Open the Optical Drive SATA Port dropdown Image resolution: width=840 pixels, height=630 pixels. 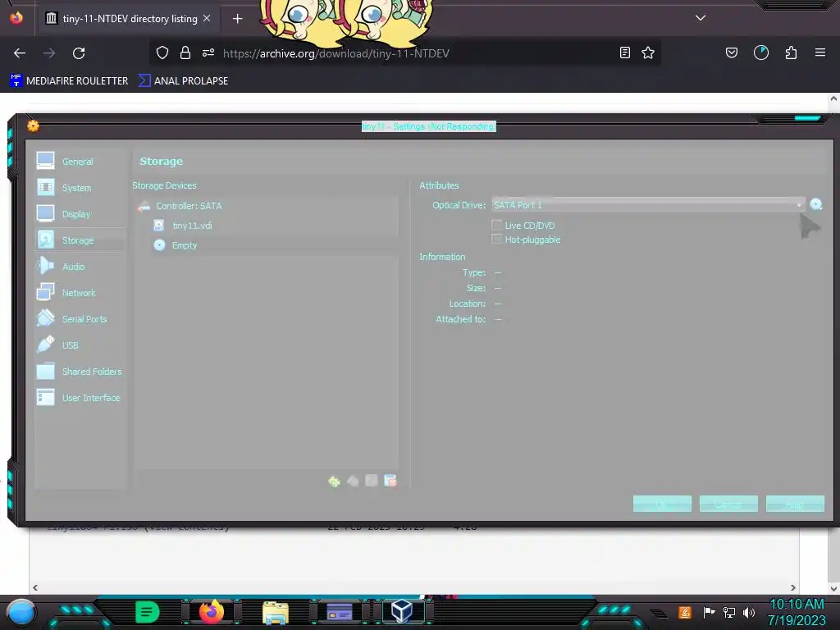(x=648, y=204)
